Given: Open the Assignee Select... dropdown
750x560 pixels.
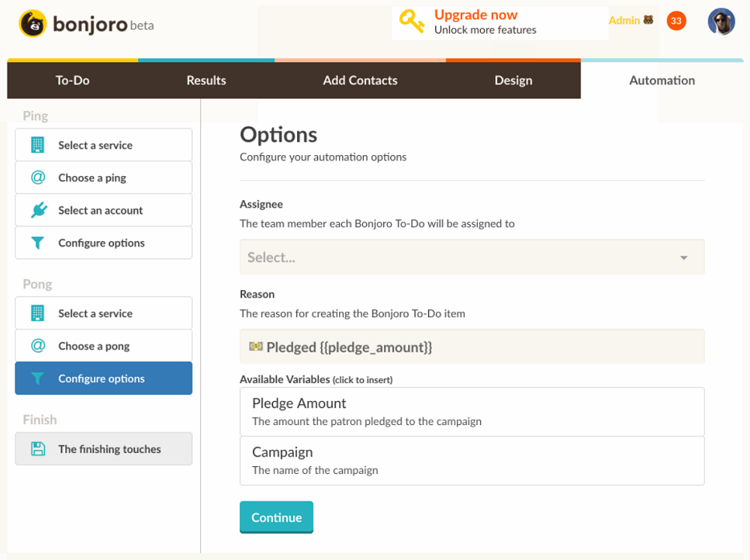Looking at the screenshot, I should coord(472,257).
